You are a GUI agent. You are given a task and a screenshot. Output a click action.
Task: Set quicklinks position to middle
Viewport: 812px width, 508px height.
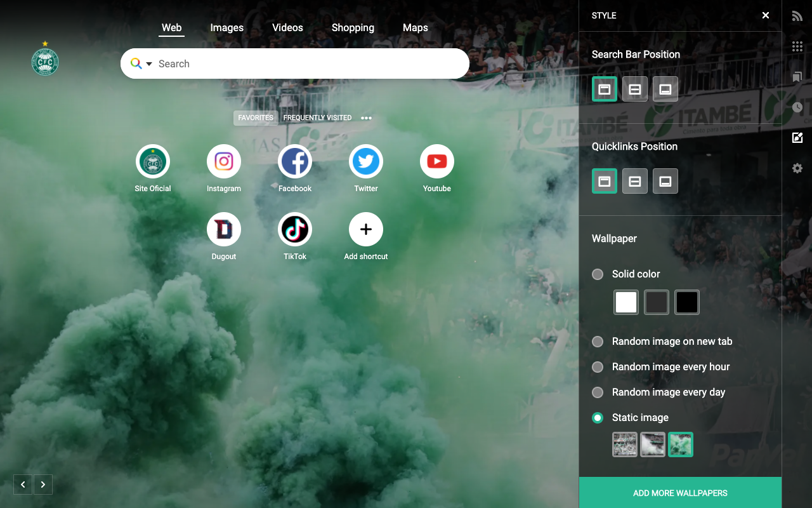[x=635, y=182]
